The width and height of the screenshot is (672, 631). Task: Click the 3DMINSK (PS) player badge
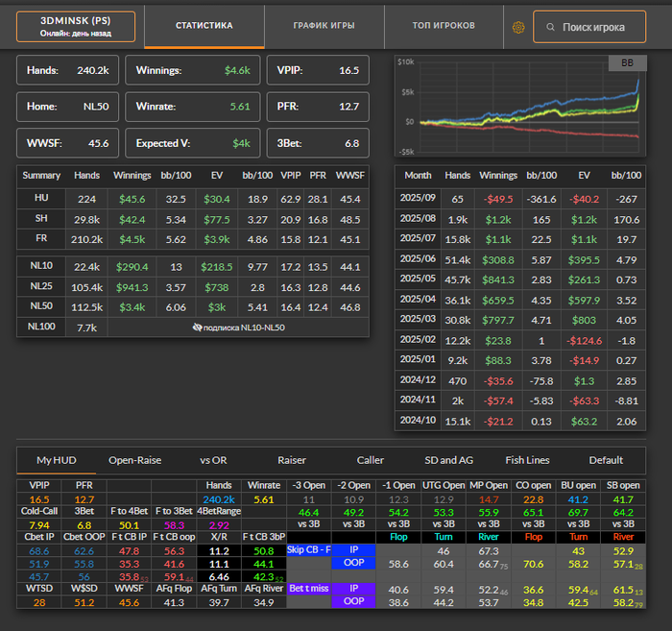click(76, 26)
